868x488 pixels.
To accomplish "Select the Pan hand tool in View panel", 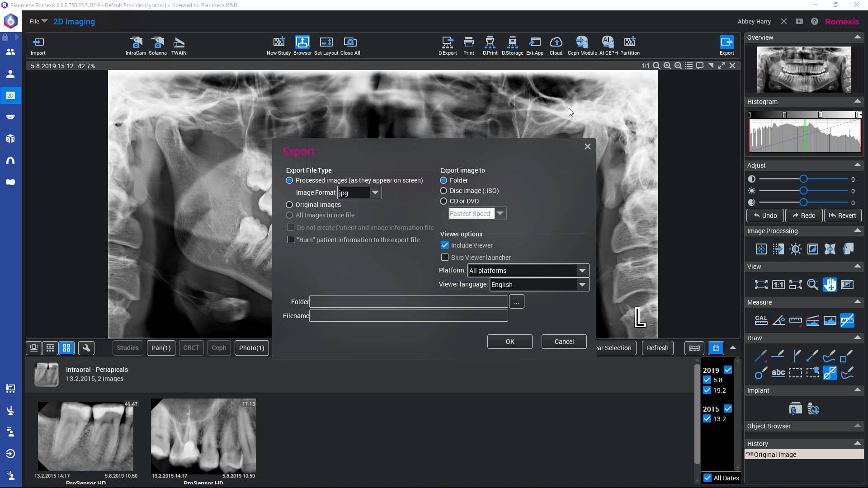I will point(830,285).
